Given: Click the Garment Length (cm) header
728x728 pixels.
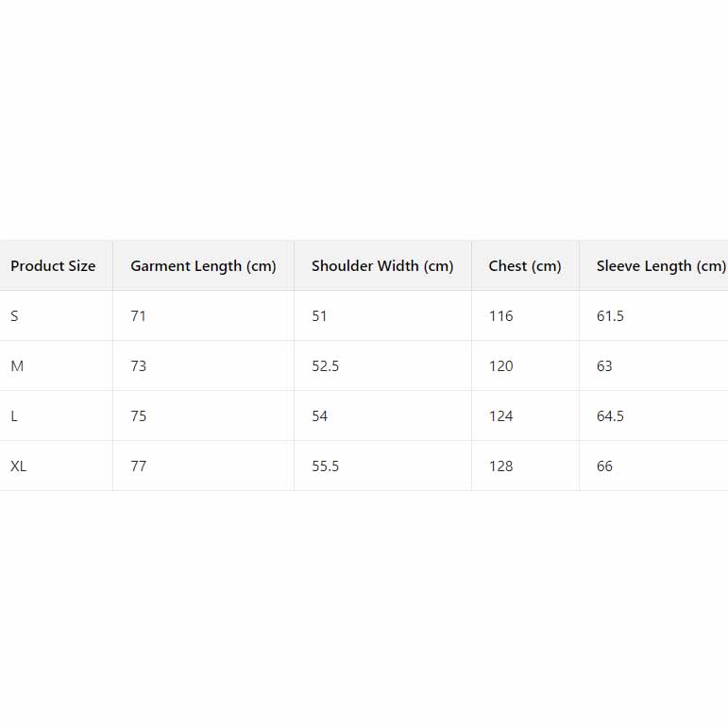Looking at the screenshot, I should coord(203,266).
